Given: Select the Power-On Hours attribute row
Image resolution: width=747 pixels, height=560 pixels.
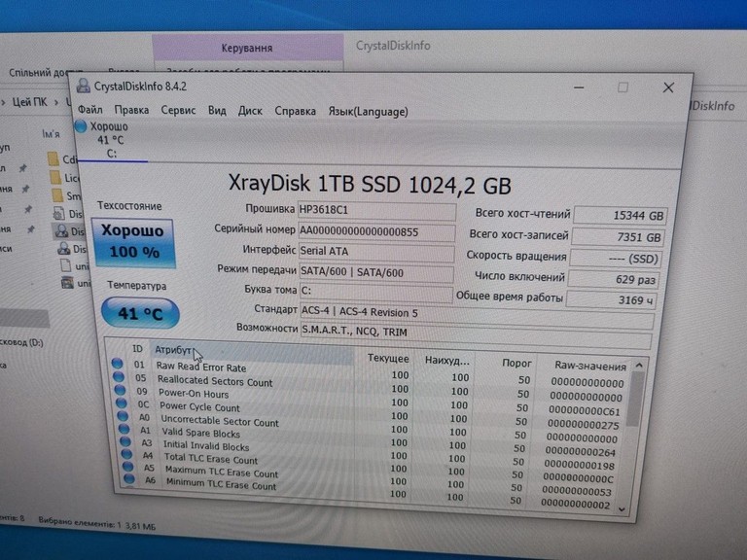Looking at the screenshot, I should click(x=370, y=399).
